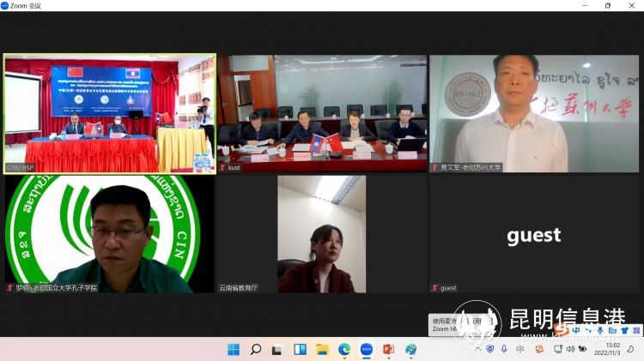Switch to Zoom via its taskbar icon
This screenshot has height=361, width=644.
point(367,350)
